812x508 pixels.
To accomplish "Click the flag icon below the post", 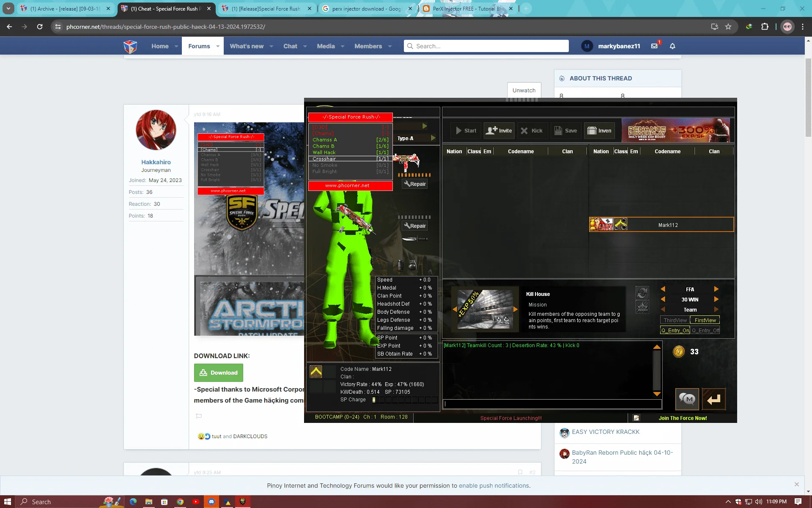I will (199, 416).
